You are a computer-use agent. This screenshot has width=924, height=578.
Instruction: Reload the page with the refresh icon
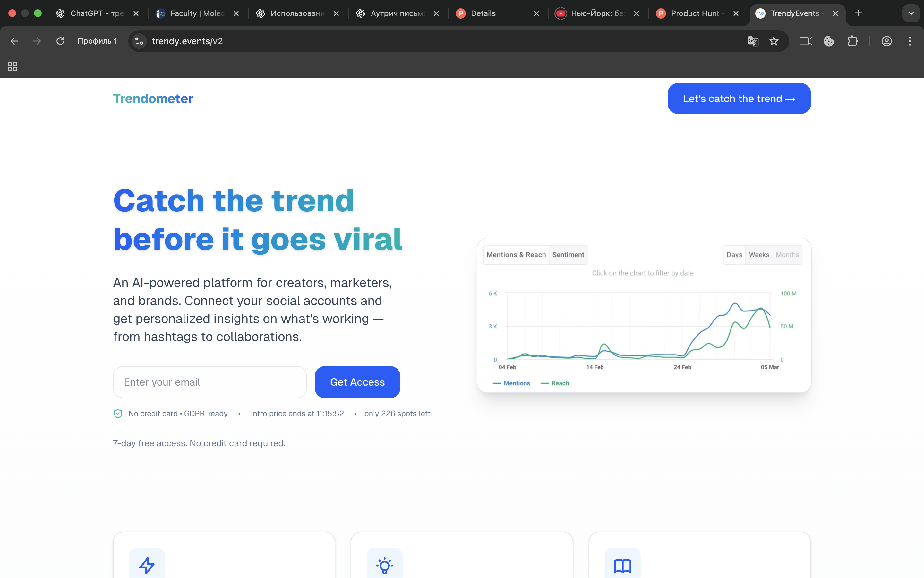pos(60,41)
